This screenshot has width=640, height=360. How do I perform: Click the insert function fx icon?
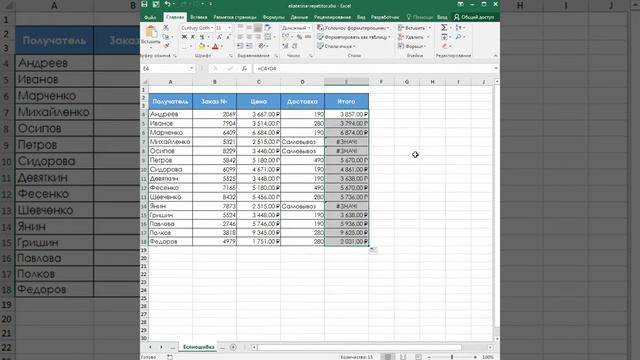coord(244,69)
